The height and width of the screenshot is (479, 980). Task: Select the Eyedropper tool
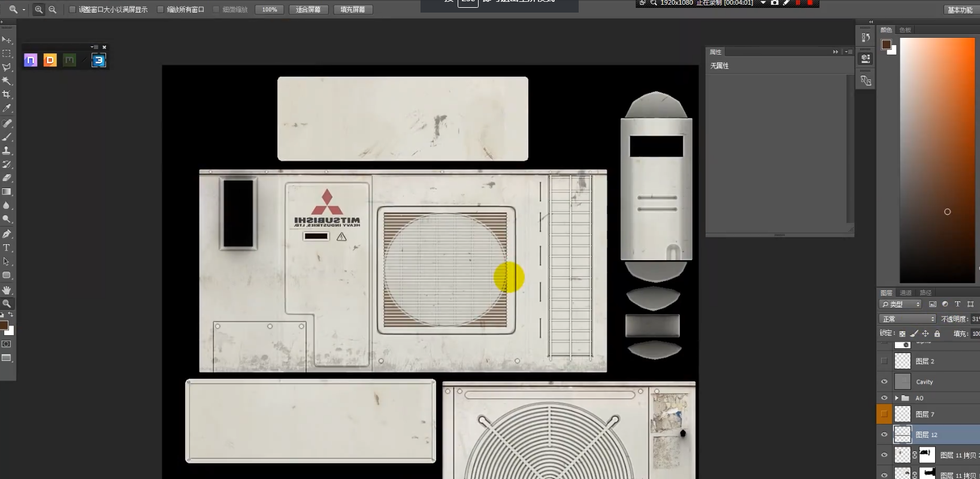click(7, 109)
